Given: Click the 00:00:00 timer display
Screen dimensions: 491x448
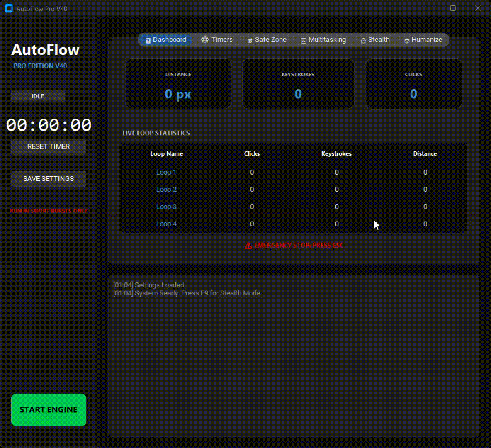Looking at the screenshot, I should [49, 125].
